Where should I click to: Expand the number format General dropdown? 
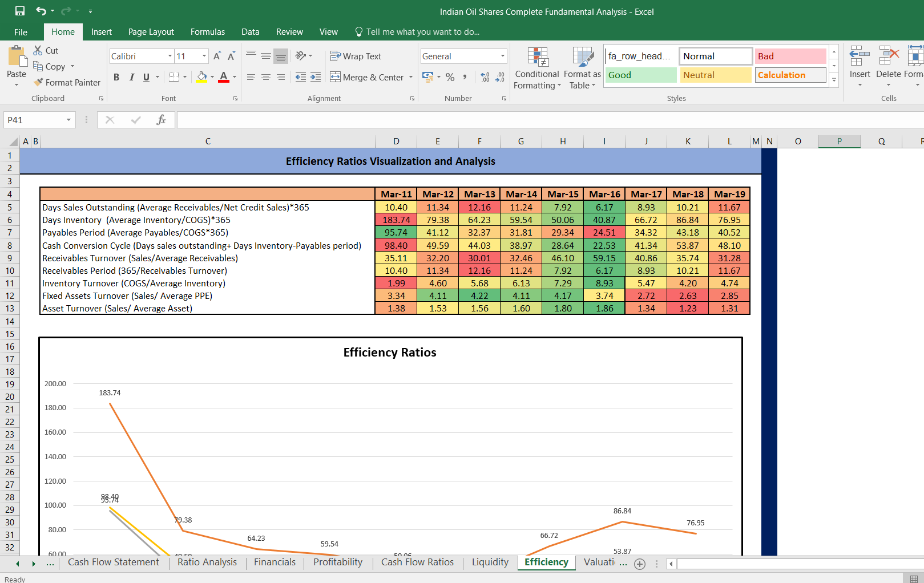tap(503, 56)
